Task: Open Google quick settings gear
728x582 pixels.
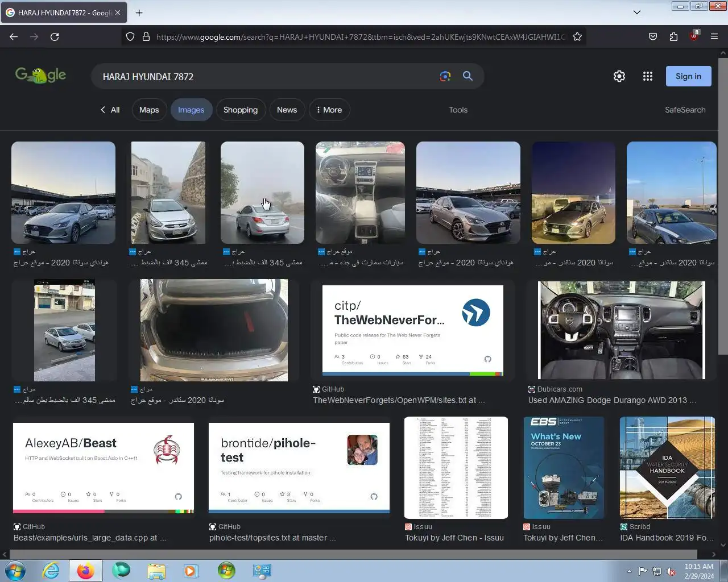Action: pyautogui.click(x=619, y=76)
